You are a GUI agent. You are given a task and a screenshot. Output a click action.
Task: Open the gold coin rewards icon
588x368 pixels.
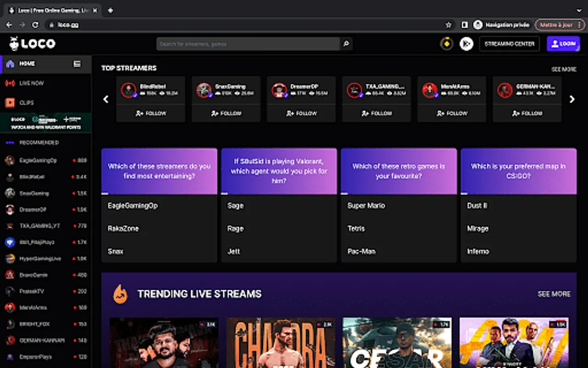[447, 44]
